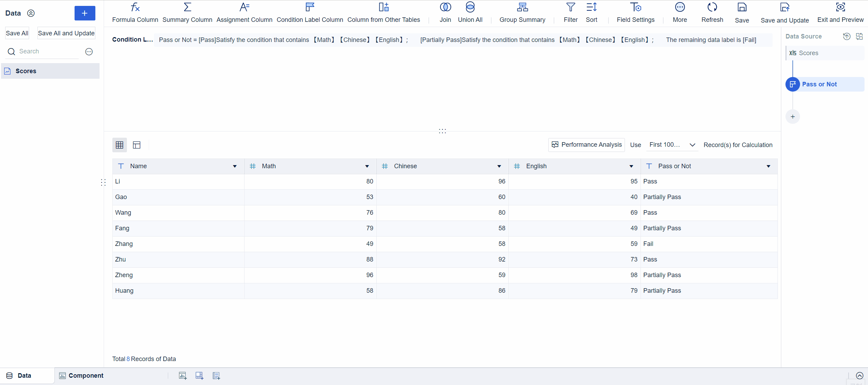Viewport: 868px width, 385px height.
Task: Switch to the Component tab
Action: click(86, 375)
